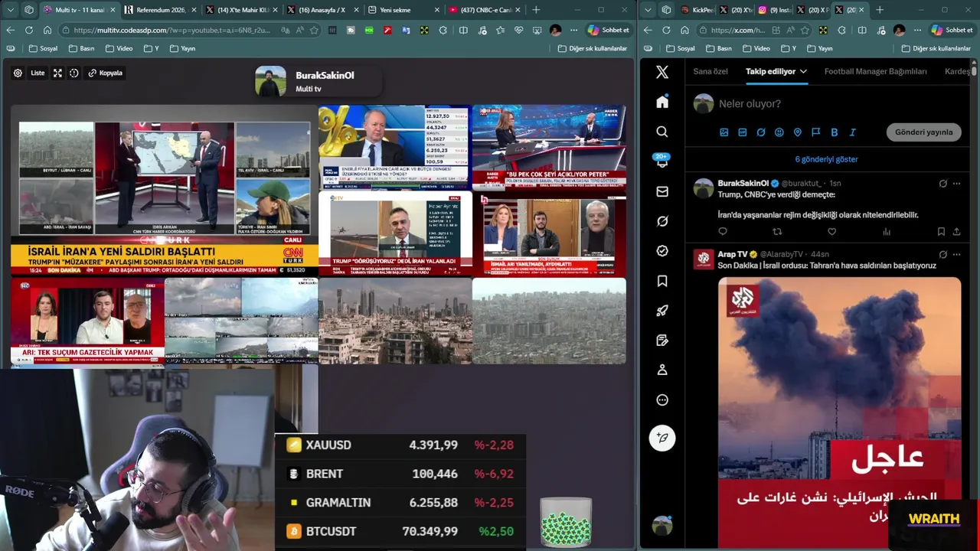This screenshot has width=980, height=551.
Task: Toggle Italic formatting in post composer
Action: click(x=853, y=132)
